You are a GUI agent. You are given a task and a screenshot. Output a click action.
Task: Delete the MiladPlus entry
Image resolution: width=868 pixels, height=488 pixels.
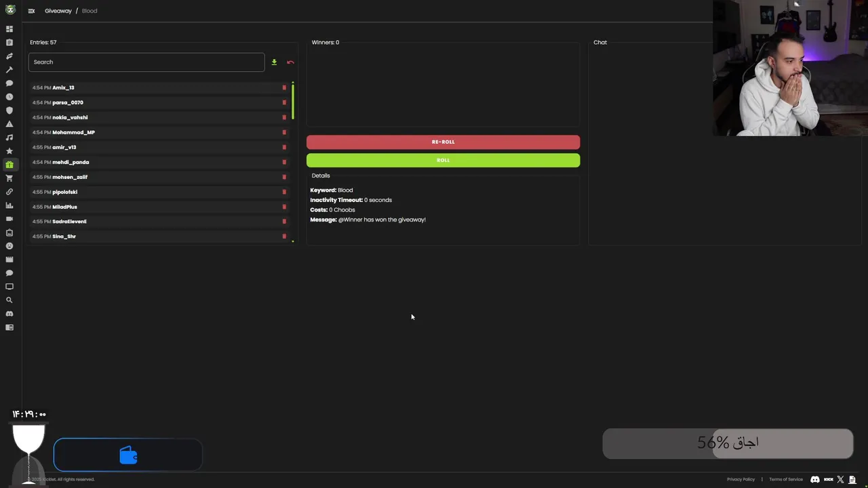click(284, 207)
